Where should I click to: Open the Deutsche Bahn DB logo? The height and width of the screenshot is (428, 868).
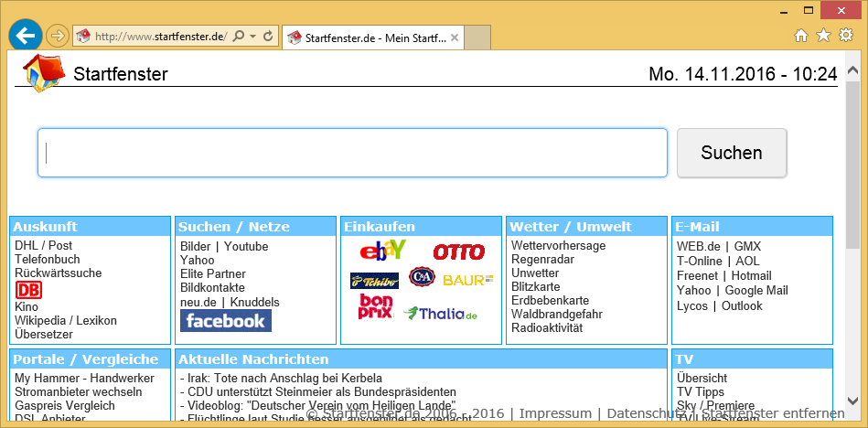point(28,290)
